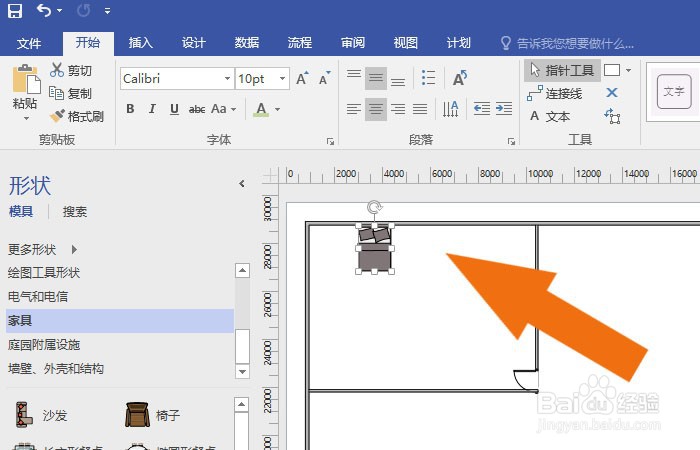This screenshot has width=700, height=450.
Task: Open the 10pt font size dropdown
Action: click(x=282, y=79)
